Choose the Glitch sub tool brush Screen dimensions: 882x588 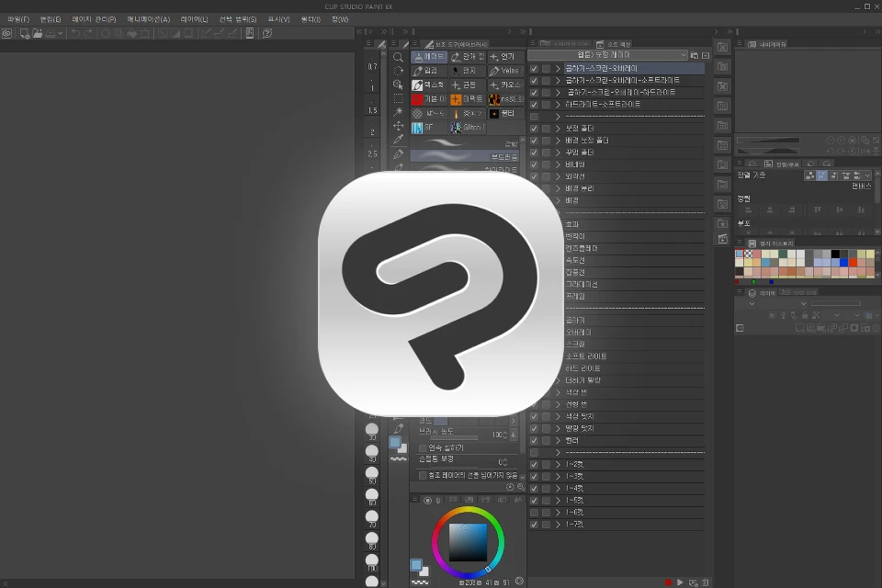pyautogui.click(x=468, y=128)
